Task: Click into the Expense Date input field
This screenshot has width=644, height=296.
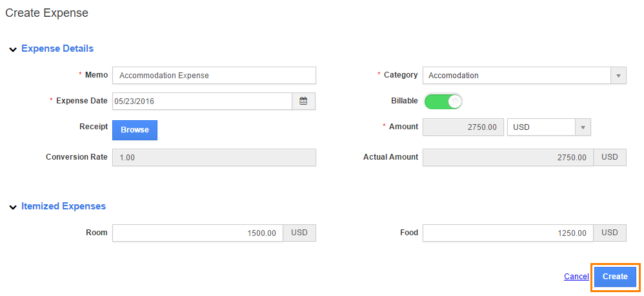Action: coord(202,101)
